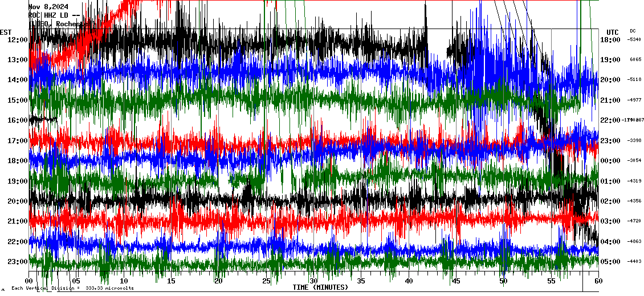Pick the 23:00 EST row label on left

click(x=18, y=262)
